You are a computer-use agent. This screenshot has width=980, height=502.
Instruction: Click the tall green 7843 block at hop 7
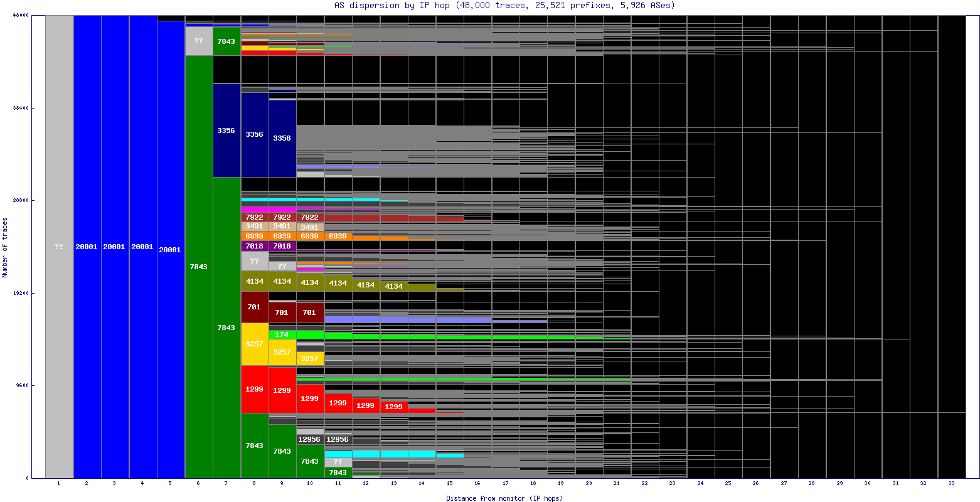[x=226, y=328]
